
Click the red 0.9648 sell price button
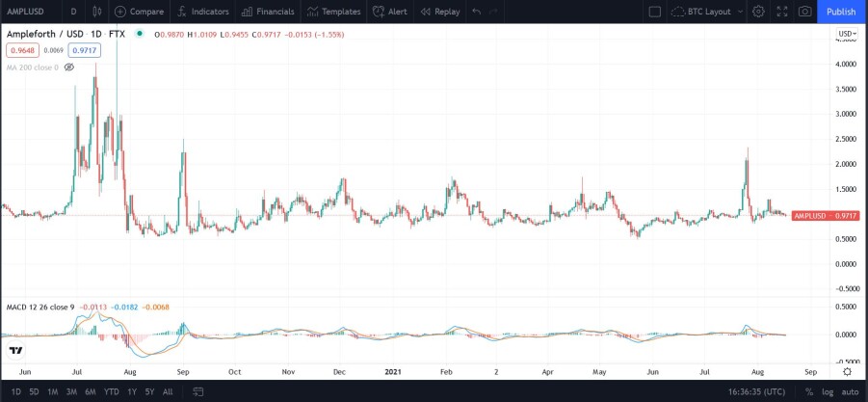(x=23, y=51)
